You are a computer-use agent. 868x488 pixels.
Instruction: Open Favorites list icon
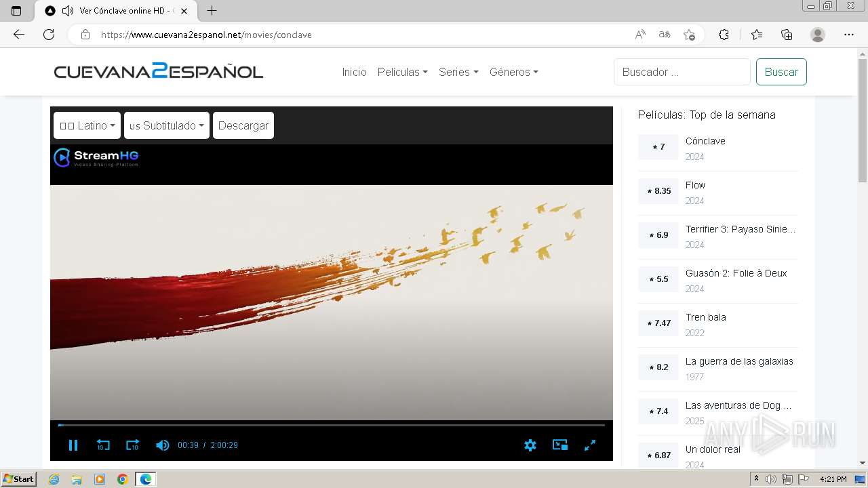click(x=757, y=35)
